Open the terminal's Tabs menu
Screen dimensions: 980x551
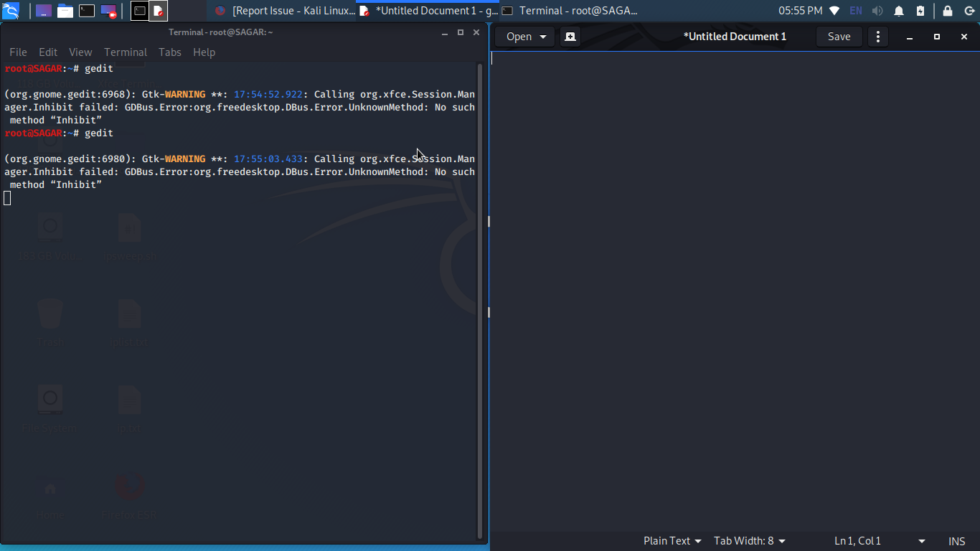[170, 52]
